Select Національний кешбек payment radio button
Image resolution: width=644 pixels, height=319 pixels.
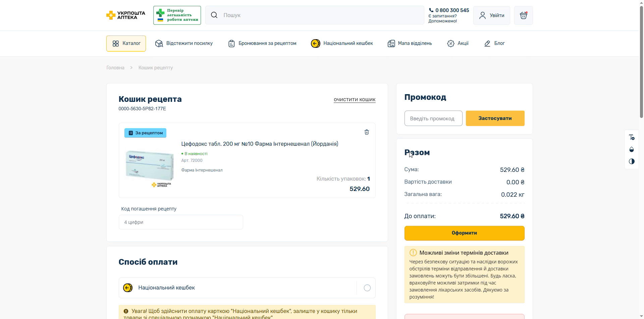(367, 288)
